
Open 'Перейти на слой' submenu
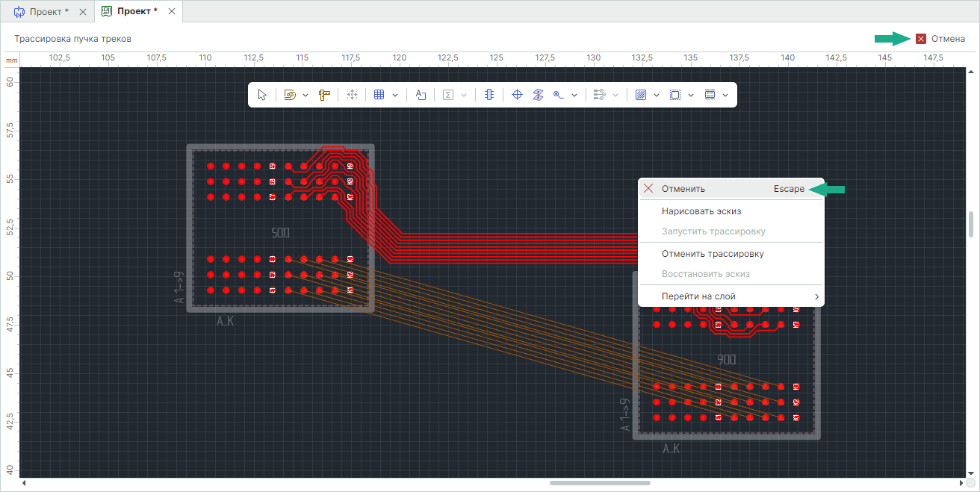coord(698,296)
